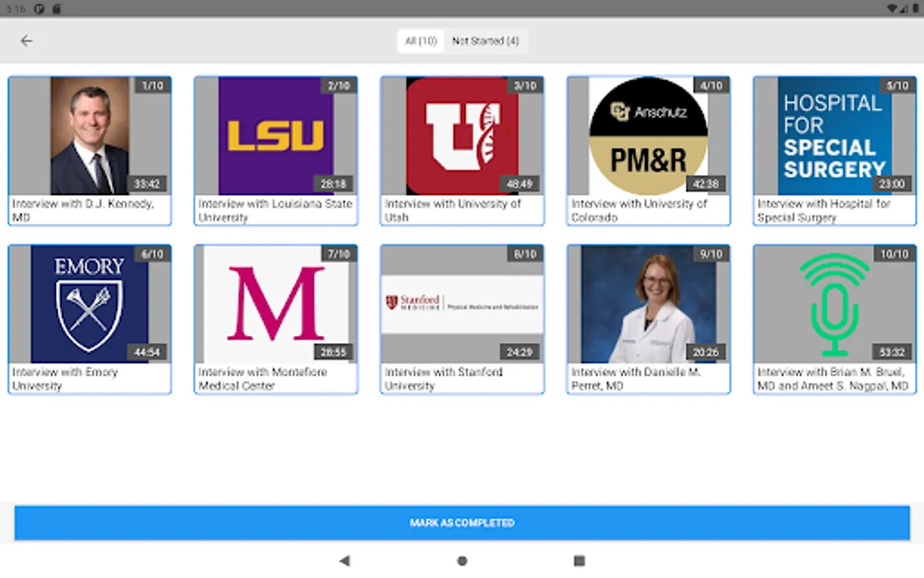The height and width of the screenshot is (578, 924).
Task: Select title 'Interview with Brian M. Bruel, MD'
Action: pos(833,379)
